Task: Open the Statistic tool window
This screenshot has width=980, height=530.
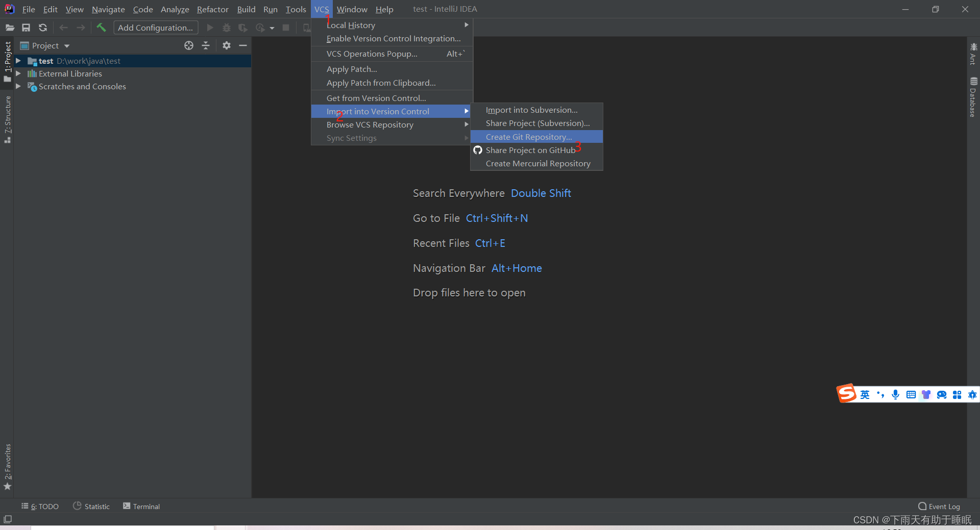Action: coord(91,506)
